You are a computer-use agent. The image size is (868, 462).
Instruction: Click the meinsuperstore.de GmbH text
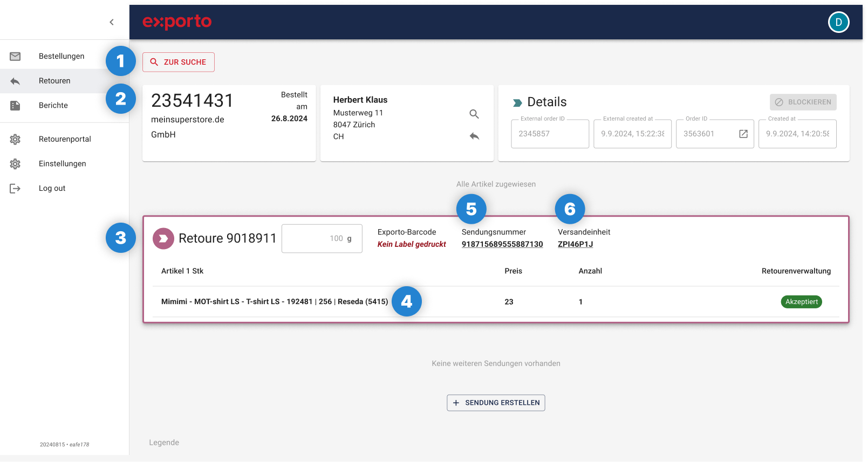pyautogui.click(x=188, y=127)
